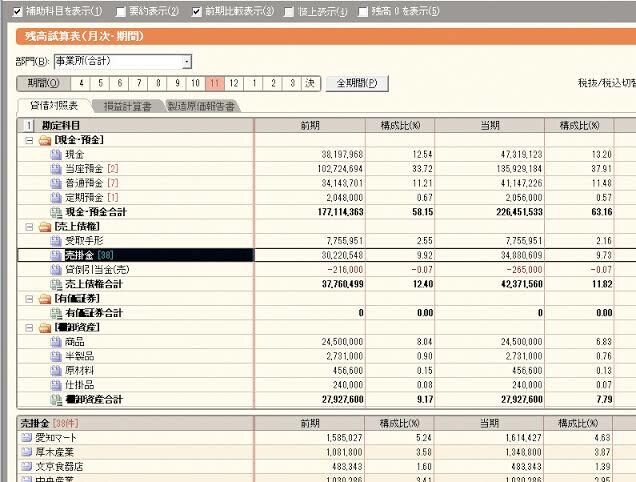Screen dimensions: 636x482
Task: Switch to the 損益計算書 tab
Action: [x=127, y=107]
